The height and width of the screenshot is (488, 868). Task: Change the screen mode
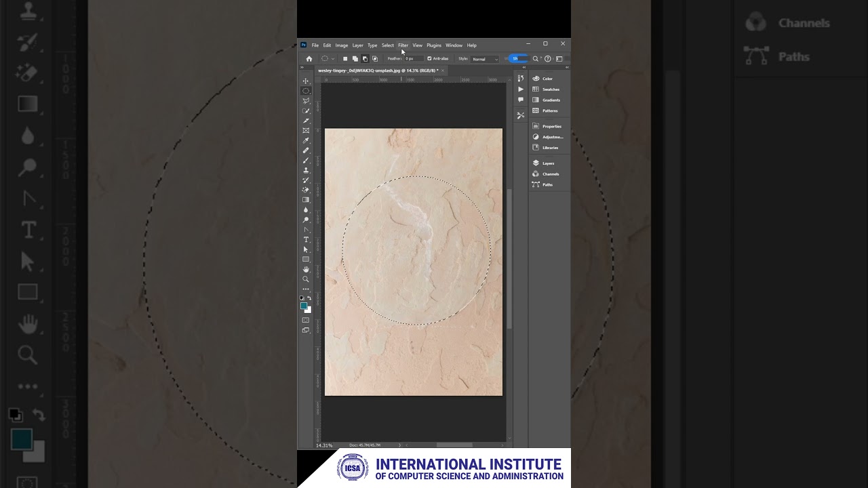[306, 330]
